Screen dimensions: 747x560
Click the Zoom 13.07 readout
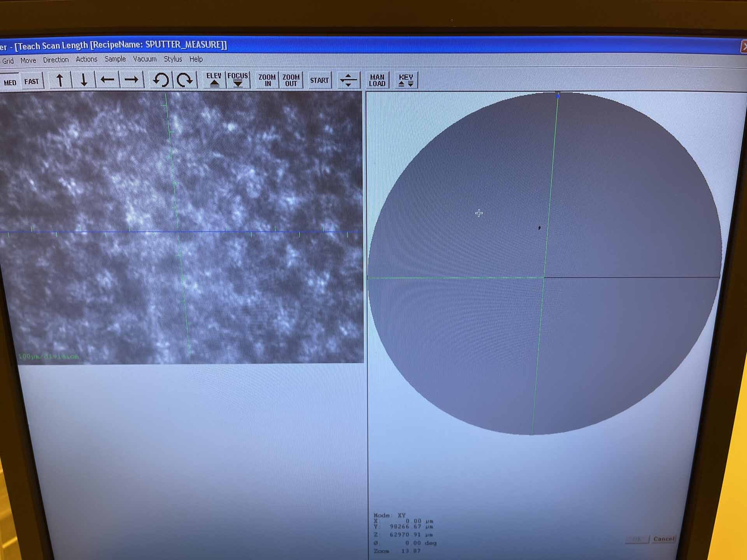[397, 551]
